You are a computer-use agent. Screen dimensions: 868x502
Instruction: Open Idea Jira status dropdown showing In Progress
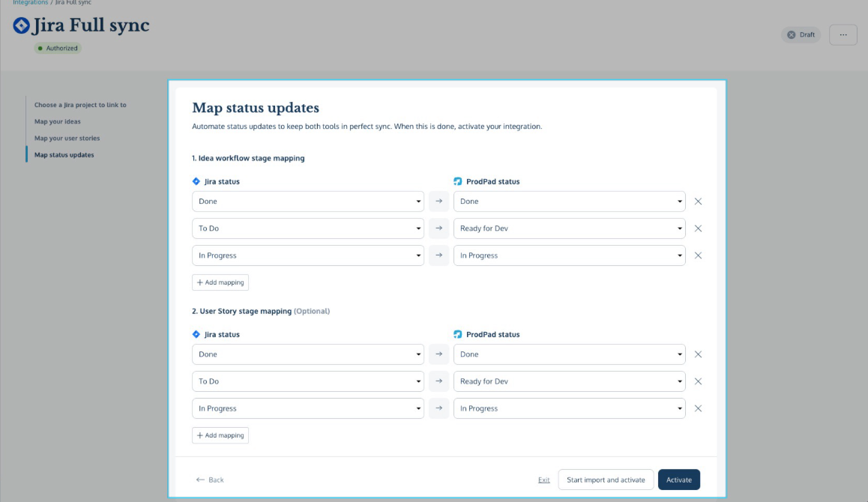tap(308, 255)
